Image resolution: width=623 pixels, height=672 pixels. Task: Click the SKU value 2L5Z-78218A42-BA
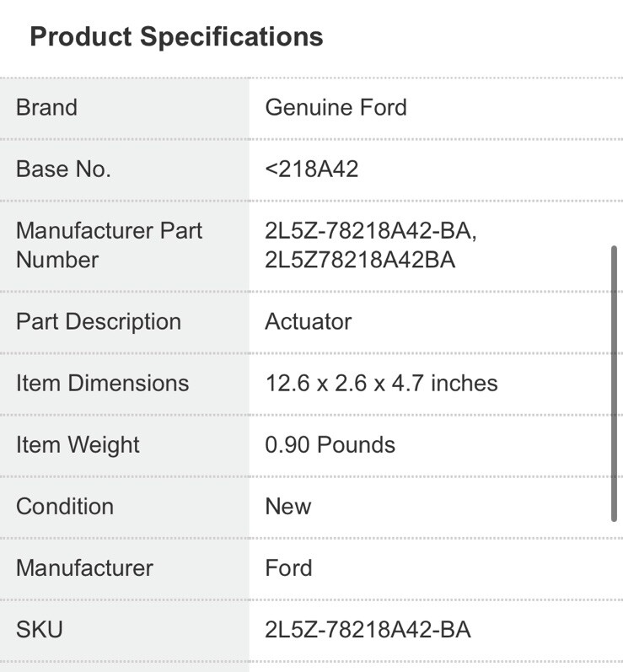coord(368,630)
